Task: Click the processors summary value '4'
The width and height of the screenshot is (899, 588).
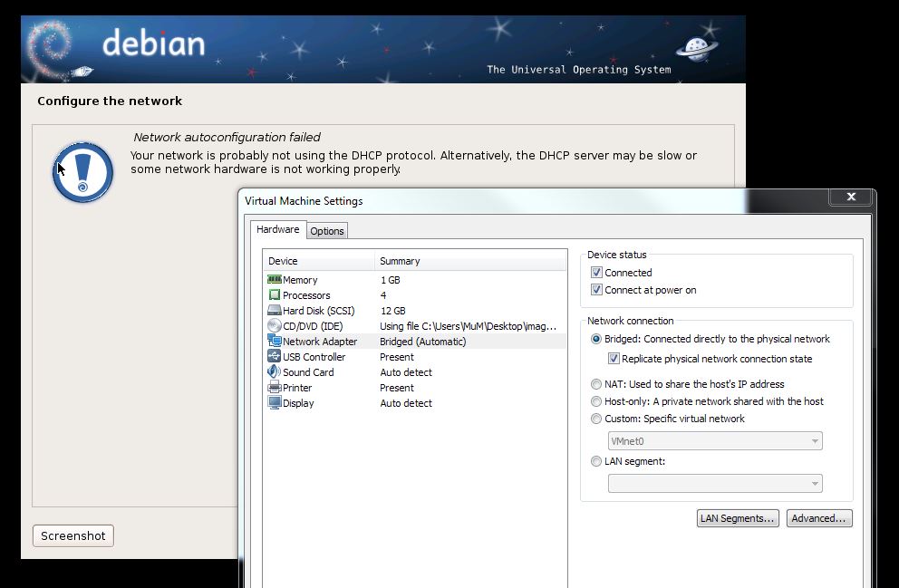Action: click(383, 295)
